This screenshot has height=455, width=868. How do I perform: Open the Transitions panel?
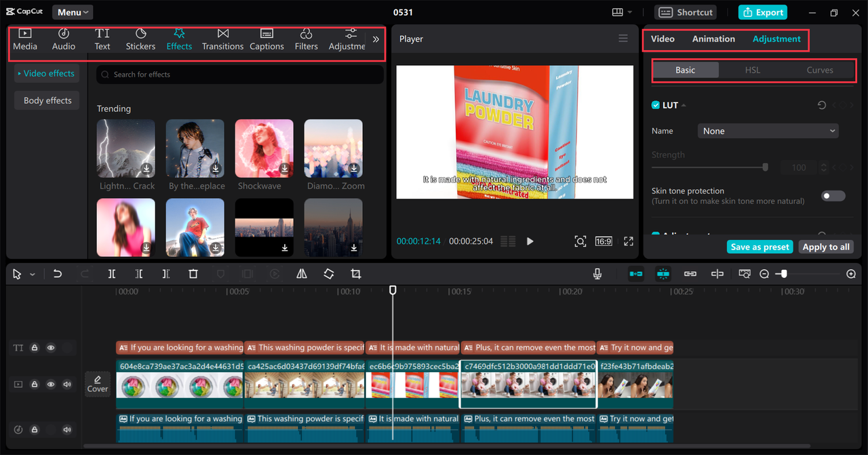(222, 39)
